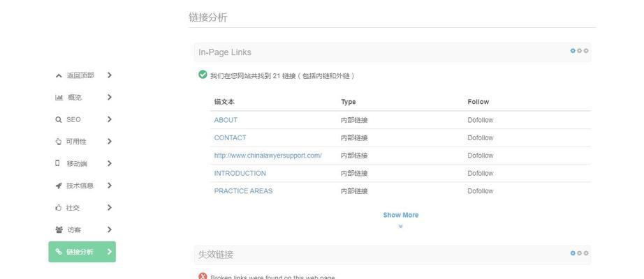
Task: Click the text stating 21 链接 were found
Action: pyautogui.click(x=282, y=76)
